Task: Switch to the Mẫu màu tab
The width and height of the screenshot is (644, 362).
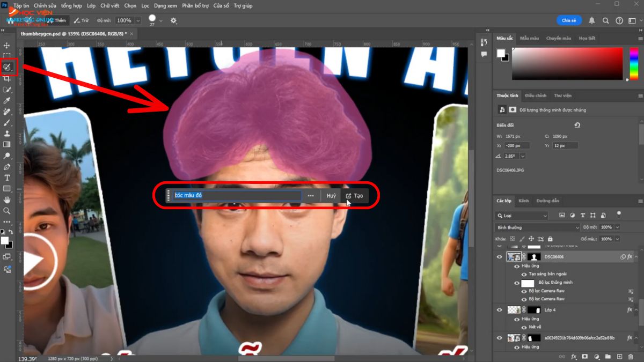Action: (529, 38)
